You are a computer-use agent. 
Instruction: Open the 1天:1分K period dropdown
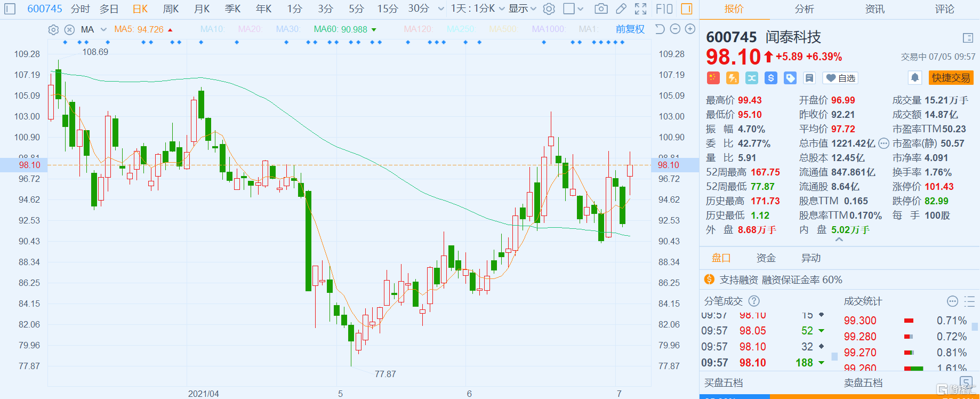[478, 9]
